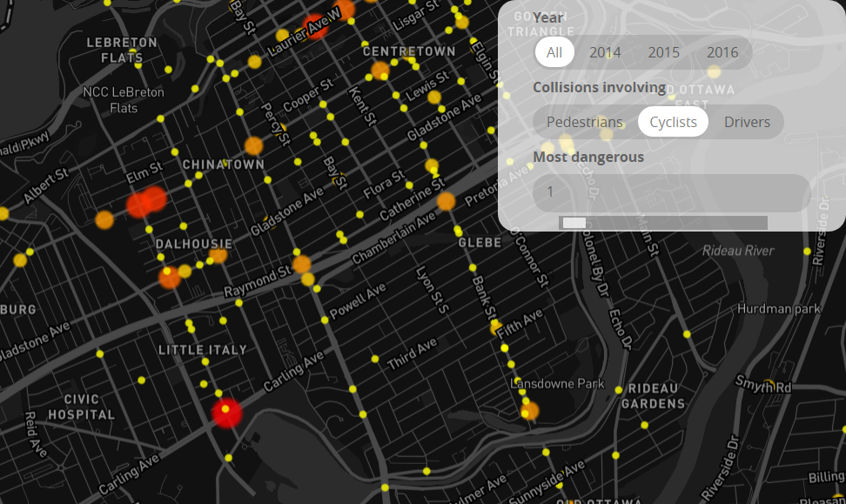Open the orange marker below the Centretown label
Image resolution: width=846 pixels, height=504 pixels.
click(x=380, y=71)
